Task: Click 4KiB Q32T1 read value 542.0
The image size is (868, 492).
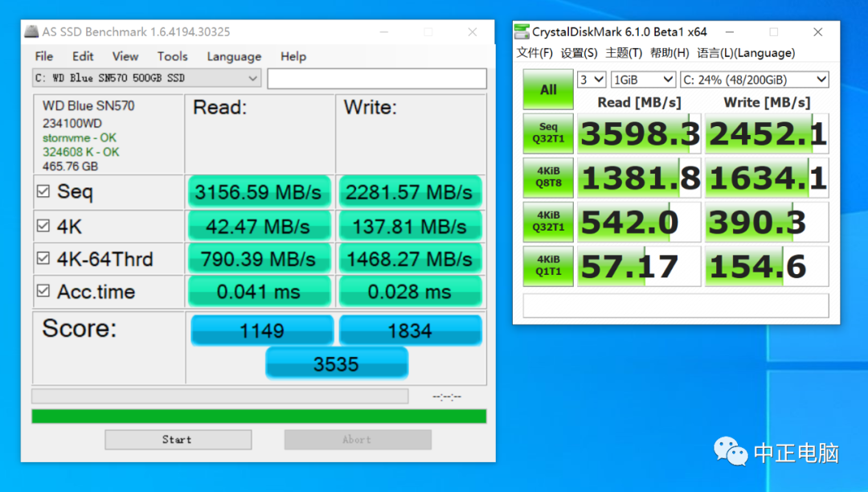Action: pos(640,222)
